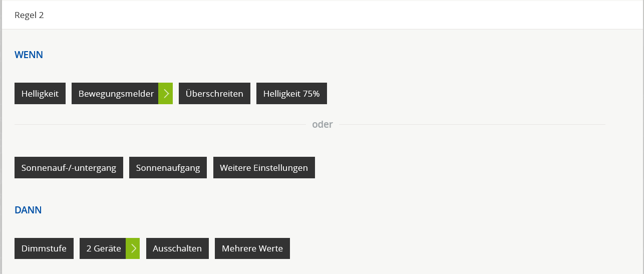Click the Dimmstufe action type chip

44,248
